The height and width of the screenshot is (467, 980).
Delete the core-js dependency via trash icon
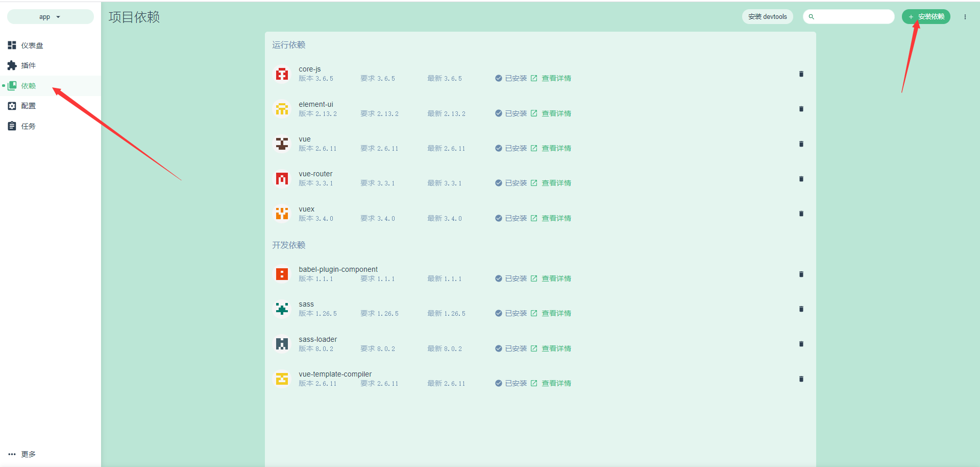[801, 74]
